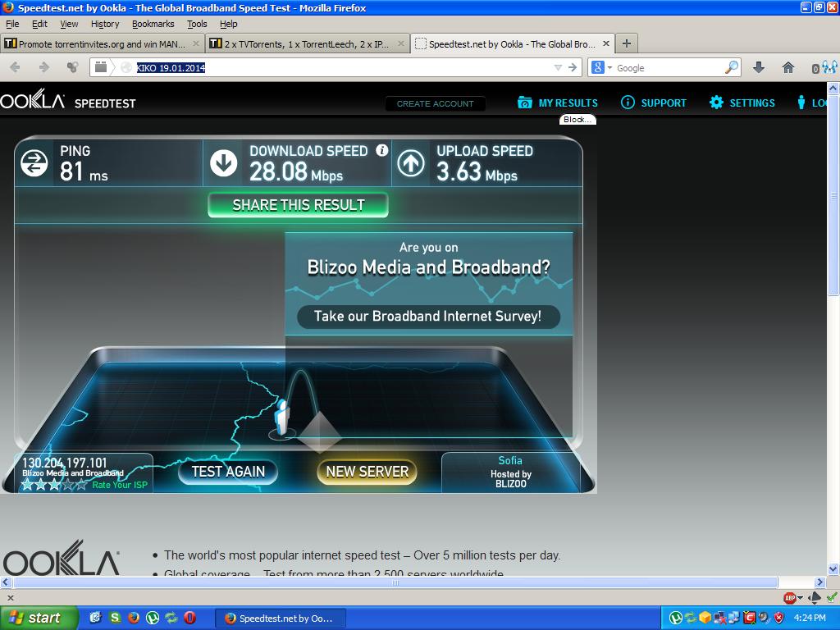Viewport: 840px width, 630px height.
Task: Go back with the browser Back arrow
Action: click(15, 67)
